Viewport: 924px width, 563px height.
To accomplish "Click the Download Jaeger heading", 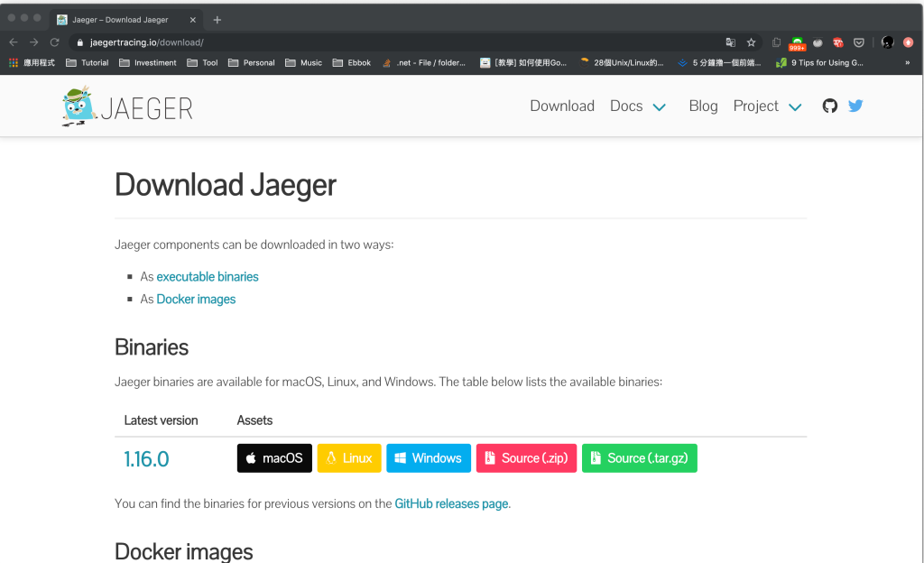I will point(225,185).
